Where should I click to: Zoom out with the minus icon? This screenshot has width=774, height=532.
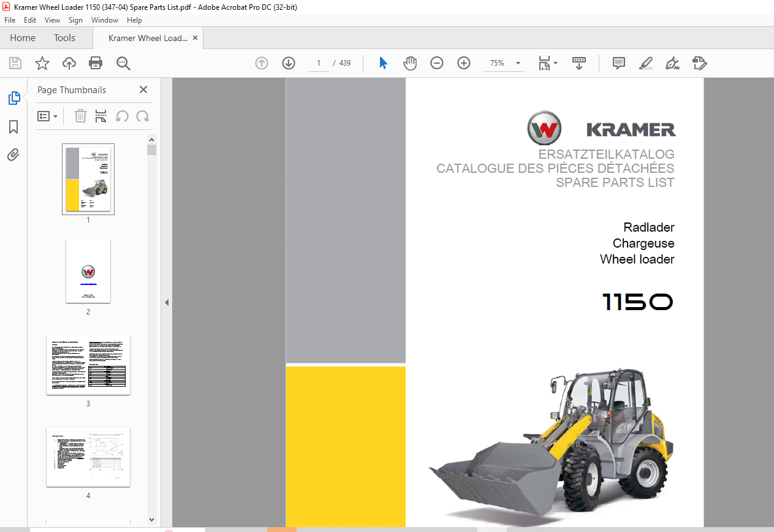tap(437, 63)
